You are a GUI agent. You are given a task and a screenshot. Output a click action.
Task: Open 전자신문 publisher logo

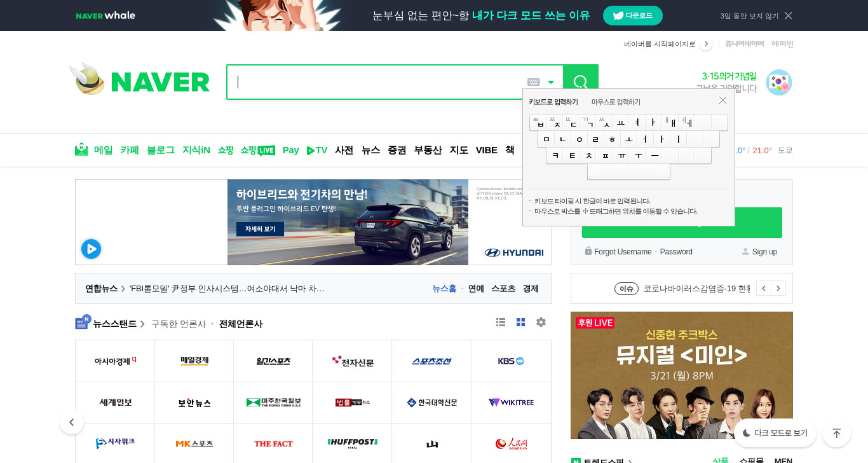[353, 361]
